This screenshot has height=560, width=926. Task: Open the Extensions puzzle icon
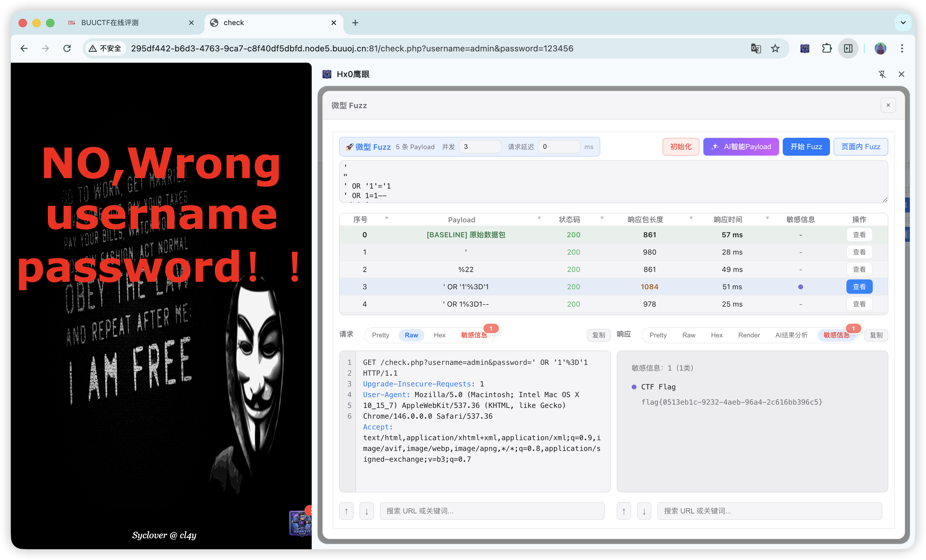click(826, 48)
